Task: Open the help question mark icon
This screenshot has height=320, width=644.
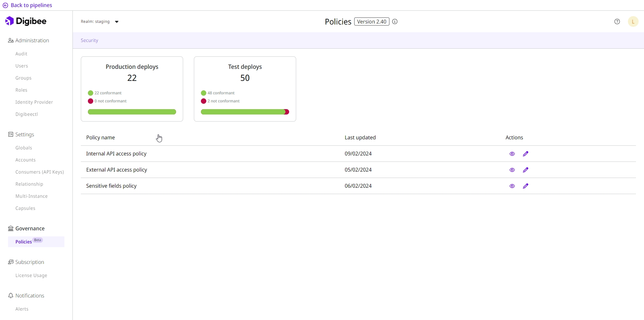Action: pos(617,21)
